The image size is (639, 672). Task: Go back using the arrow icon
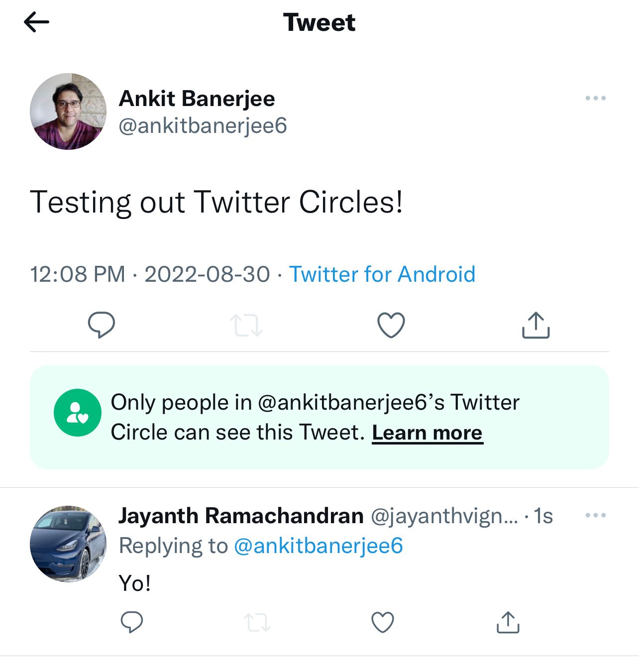tap(36, 22)
